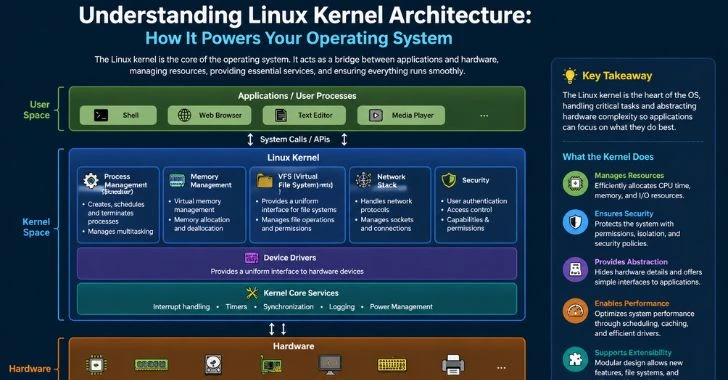This screenshot has height=380, width=728.
Task: Select the hard disk icon in the Hardware row
Action: coord(213,365)
